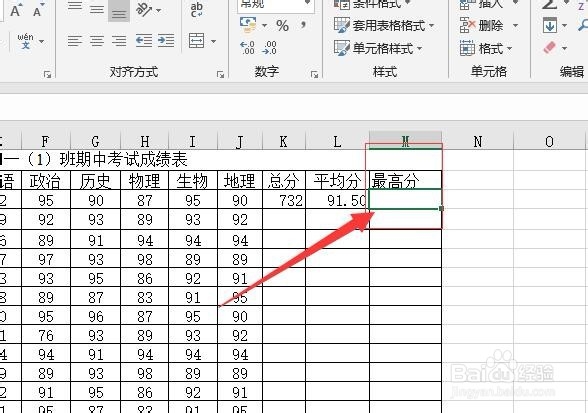The image size is (588, 413).
Task: Click the title cell 班期中考试成绩表
Action: pos(124,159)
